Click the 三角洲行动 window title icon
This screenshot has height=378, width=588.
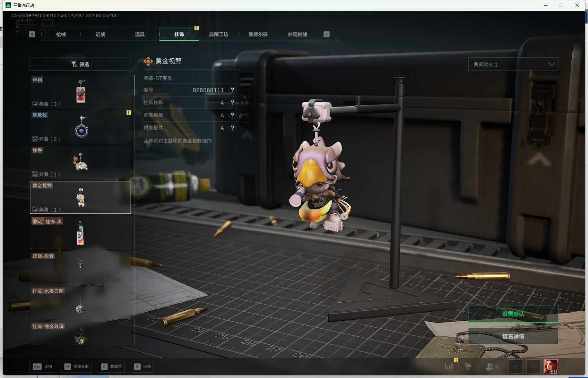click(x=8, y=5)
